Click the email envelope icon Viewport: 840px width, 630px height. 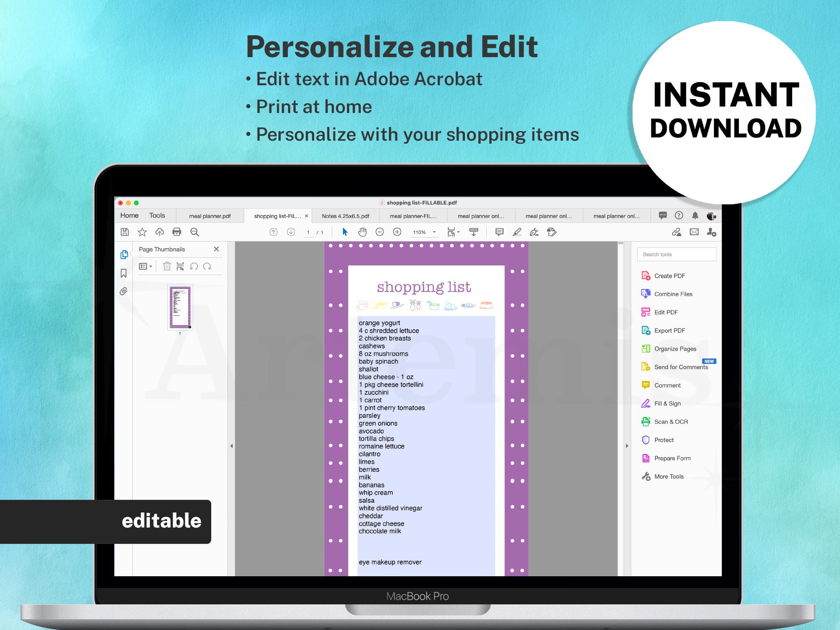click(694, 232)
